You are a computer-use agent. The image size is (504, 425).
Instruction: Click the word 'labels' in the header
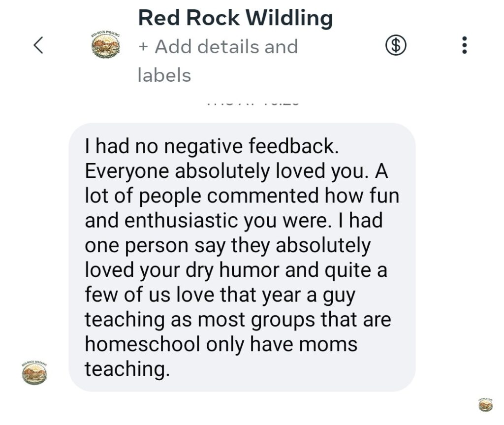point(164,75)
